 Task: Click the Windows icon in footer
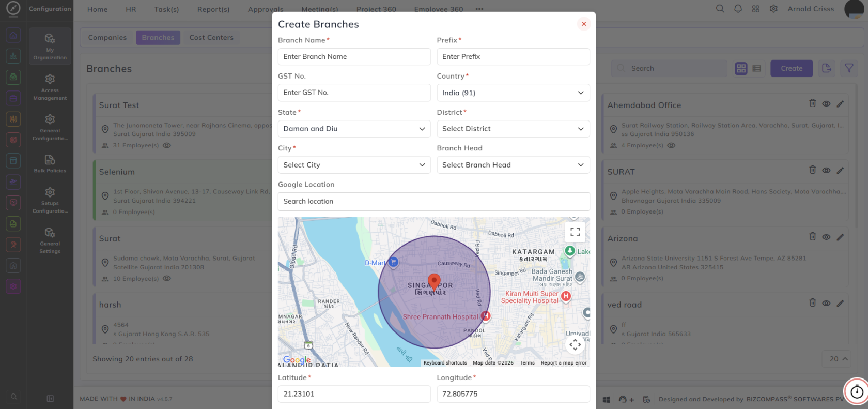pos(607,400)
